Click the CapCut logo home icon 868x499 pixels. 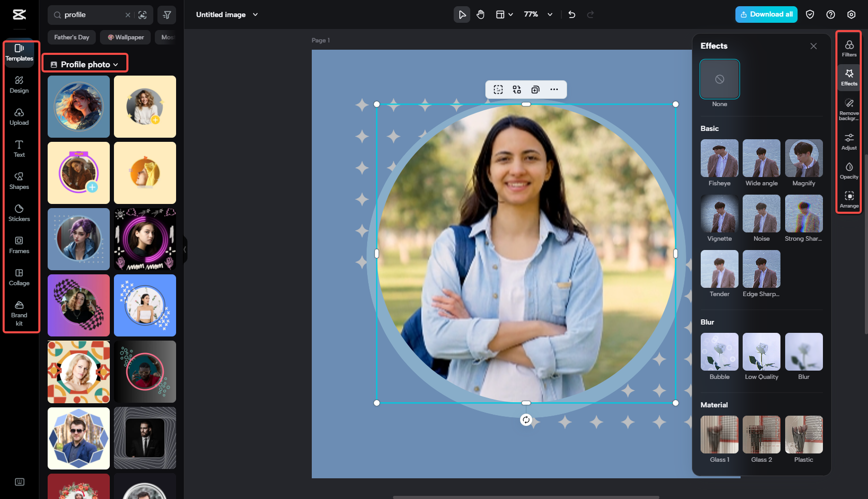(19, 14)
